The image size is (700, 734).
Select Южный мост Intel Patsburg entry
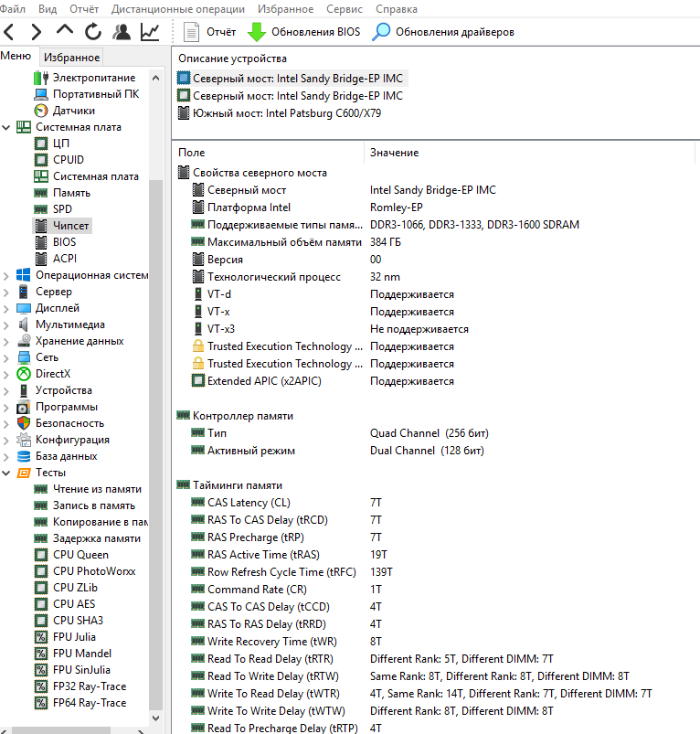(x=279, y=113)
